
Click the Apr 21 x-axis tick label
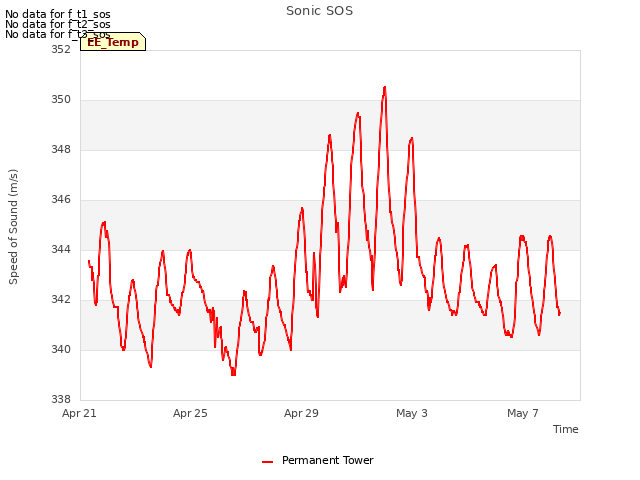pos(79,413)
